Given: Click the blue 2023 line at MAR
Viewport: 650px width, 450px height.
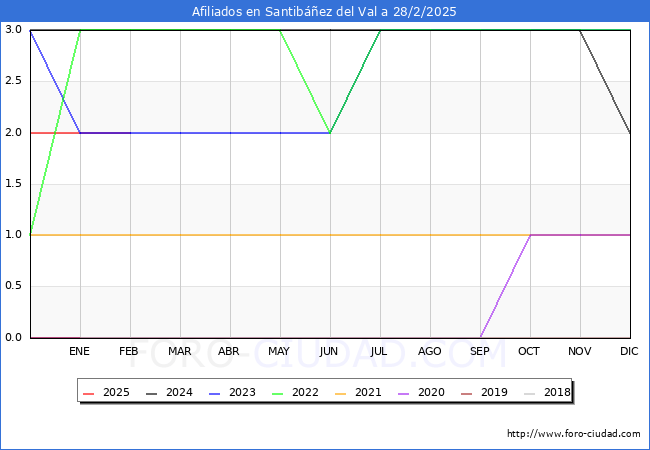Looking at the screenshot, I should coord(180,133).
